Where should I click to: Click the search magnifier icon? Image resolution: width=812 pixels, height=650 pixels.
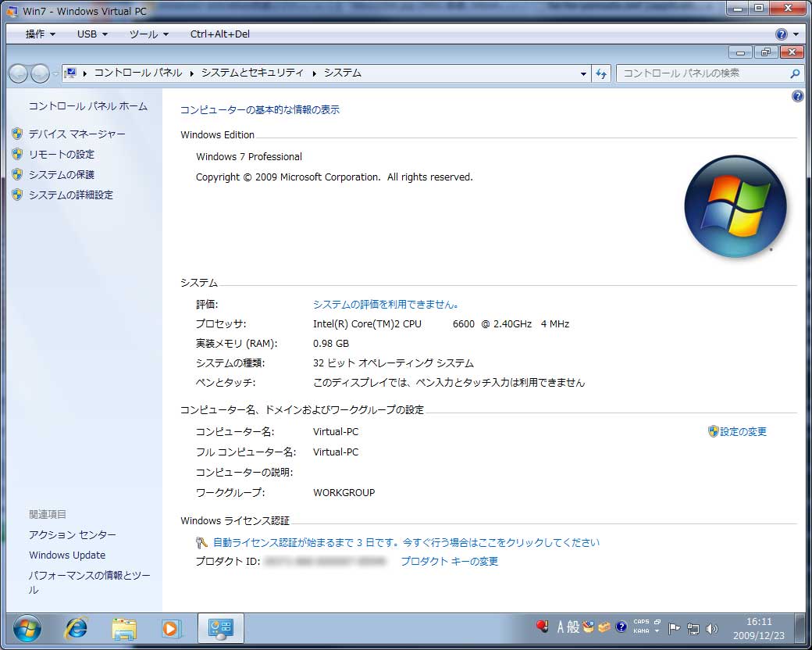(795, 73)
